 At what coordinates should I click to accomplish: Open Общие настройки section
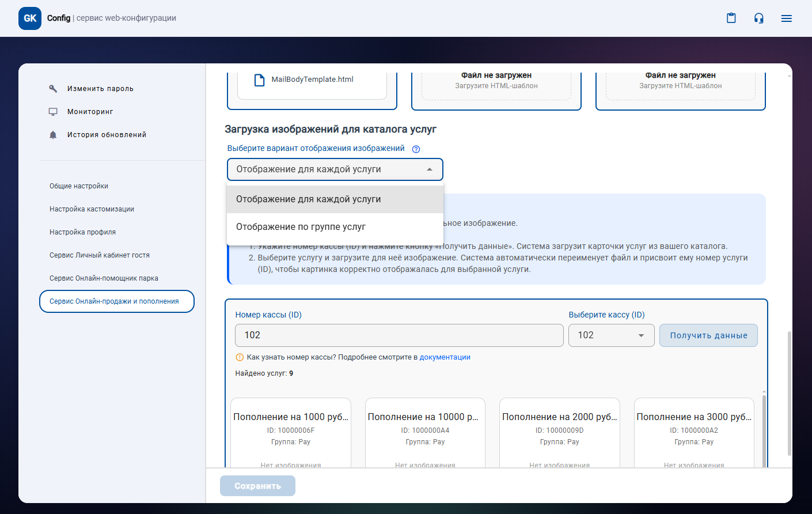pos(79,186)
